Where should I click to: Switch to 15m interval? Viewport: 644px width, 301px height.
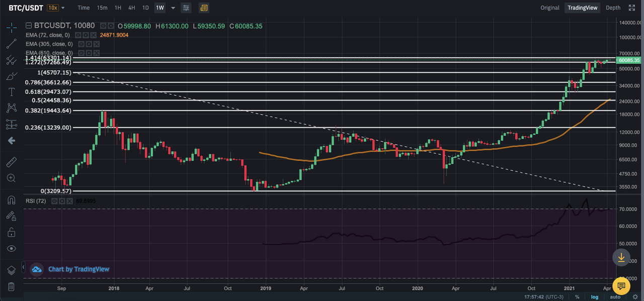102,8
